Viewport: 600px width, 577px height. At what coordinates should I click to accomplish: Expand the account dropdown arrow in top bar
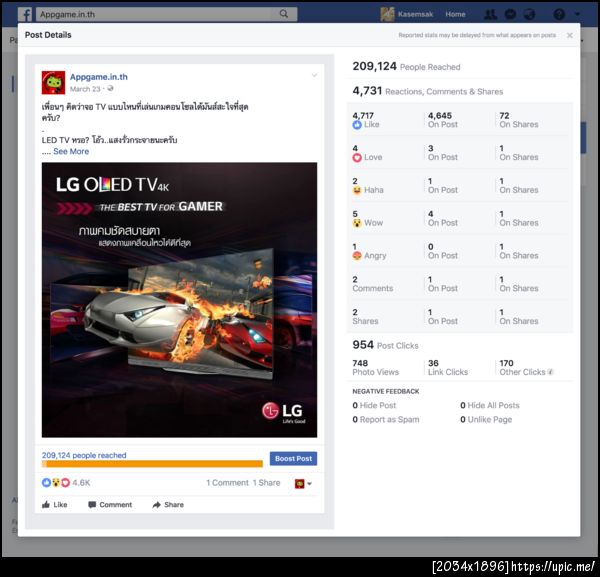[x=577, y=15]
